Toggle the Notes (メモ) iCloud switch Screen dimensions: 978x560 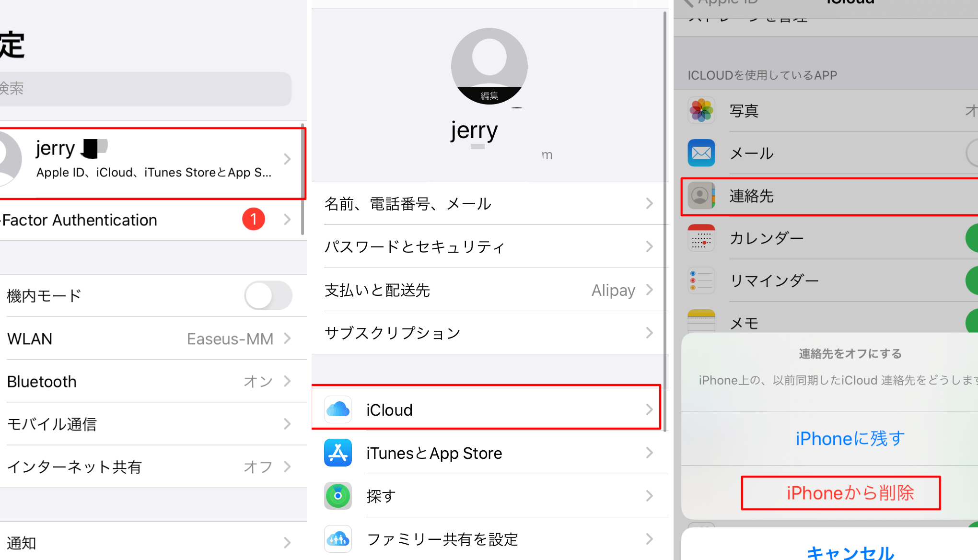[972, 321]
